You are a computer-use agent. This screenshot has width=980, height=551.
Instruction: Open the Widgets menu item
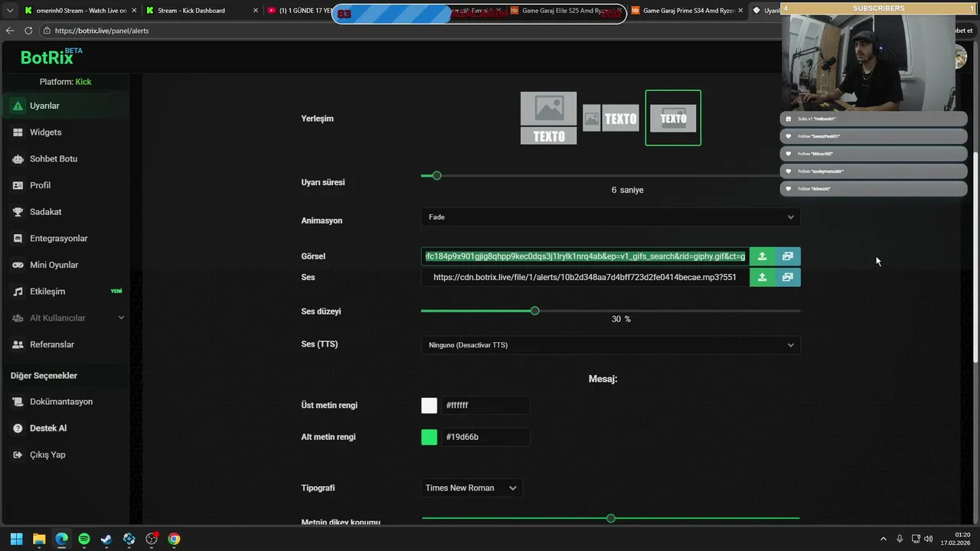point(65,132)
